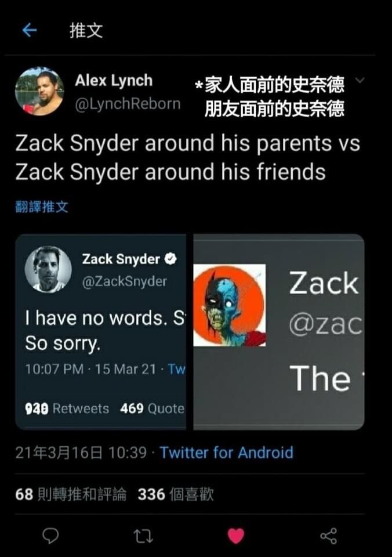The height and width of the screenshot is (557, 392).
Task: Click the 推文 page title
Action: coord(86,30)
